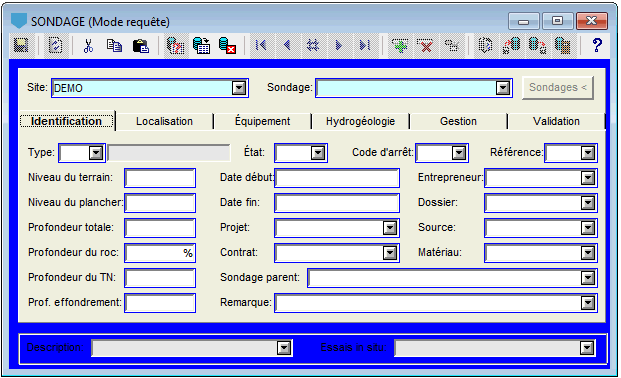Image resolution: width=621 pixels, height=378 pixels.
Task: Switch to the Hydrogéologie tab
Action: coord(360,121)
